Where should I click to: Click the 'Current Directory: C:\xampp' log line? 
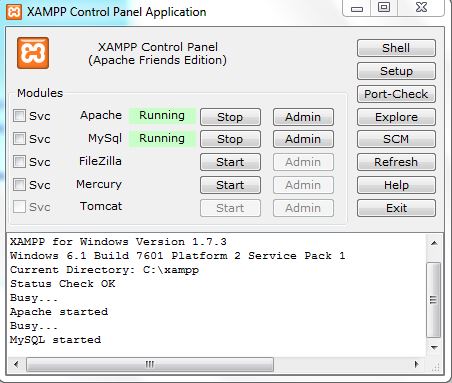click(104, 270)
